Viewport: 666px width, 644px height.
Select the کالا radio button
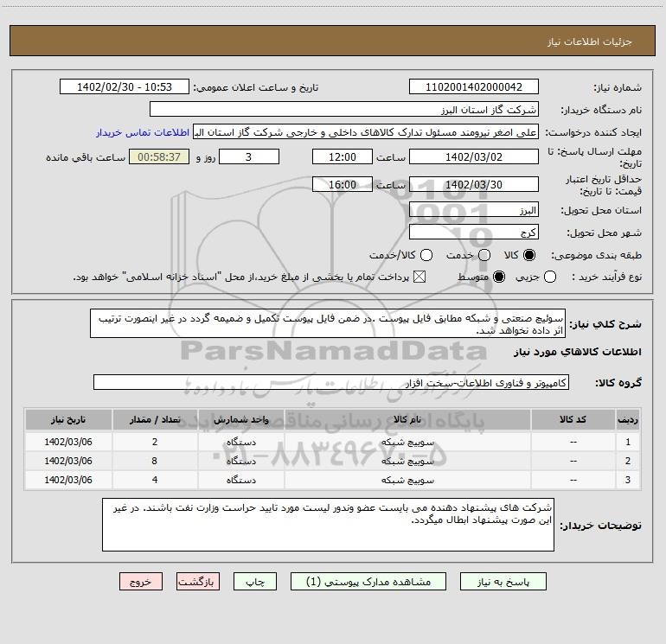pos(529,255)
